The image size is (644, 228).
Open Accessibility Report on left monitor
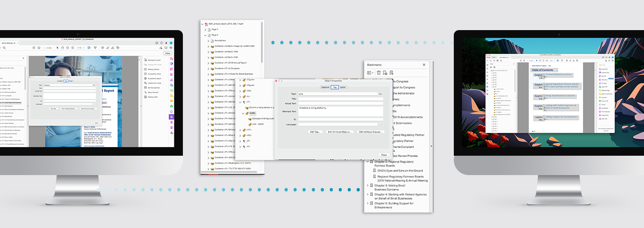tap(154, 78)
